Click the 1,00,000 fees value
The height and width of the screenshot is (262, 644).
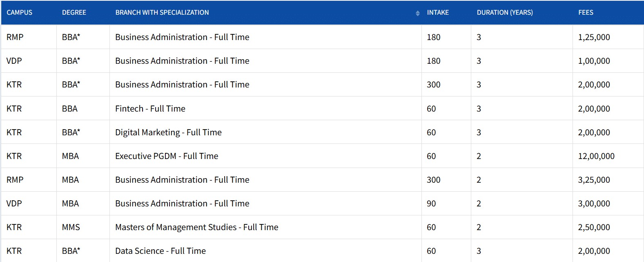594,61
